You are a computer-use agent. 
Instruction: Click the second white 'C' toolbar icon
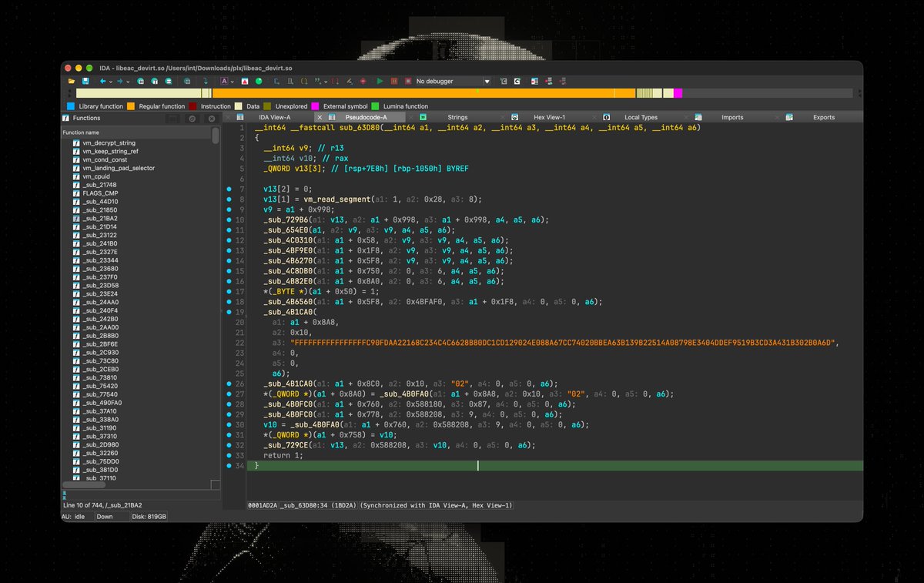[517, 81]
